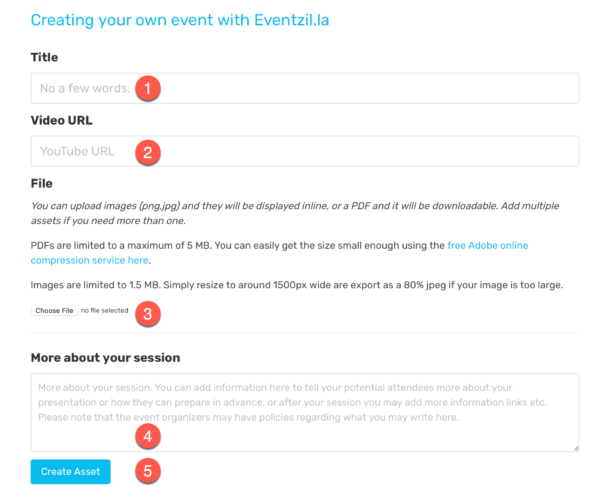The height and width of the screenshot is (503, 600).
Task: Focus the More about your session textarea
Action: (305, 412)
